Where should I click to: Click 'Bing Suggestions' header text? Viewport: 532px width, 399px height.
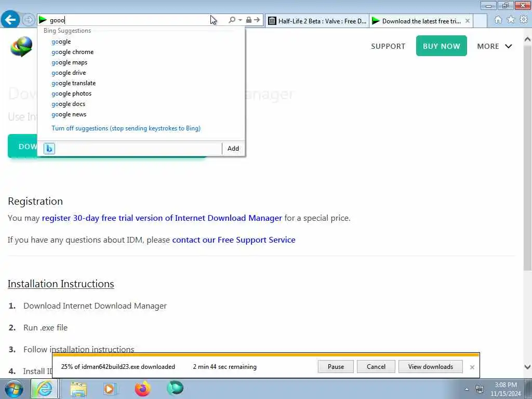(x=67, y=31)
